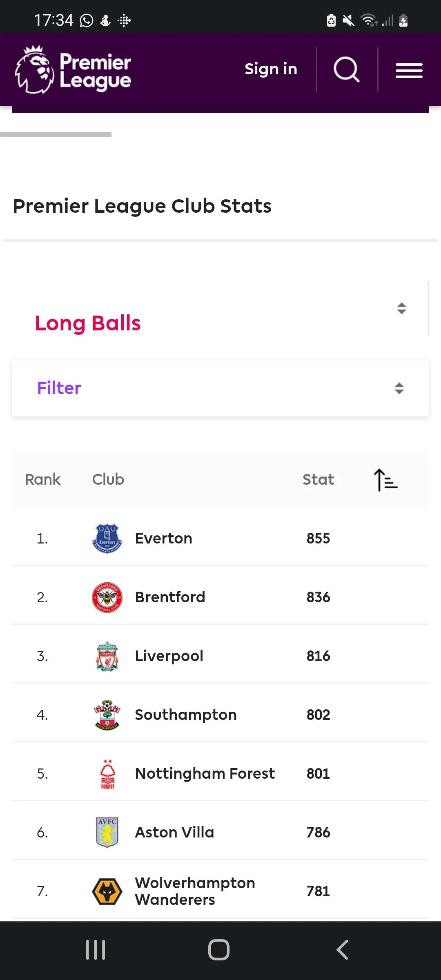Open Android recent apps button
The height and width of the screenshot is (980, 441).
tap(96, 950)
